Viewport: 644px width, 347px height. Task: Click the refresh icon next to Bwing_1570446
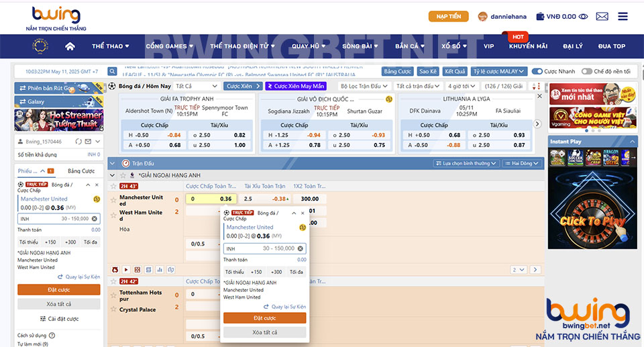78,142
